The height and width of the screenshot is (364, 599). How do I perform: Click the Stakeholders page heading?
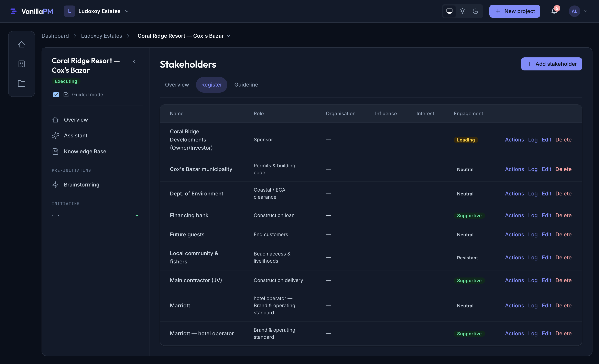(x=188, y=64)
